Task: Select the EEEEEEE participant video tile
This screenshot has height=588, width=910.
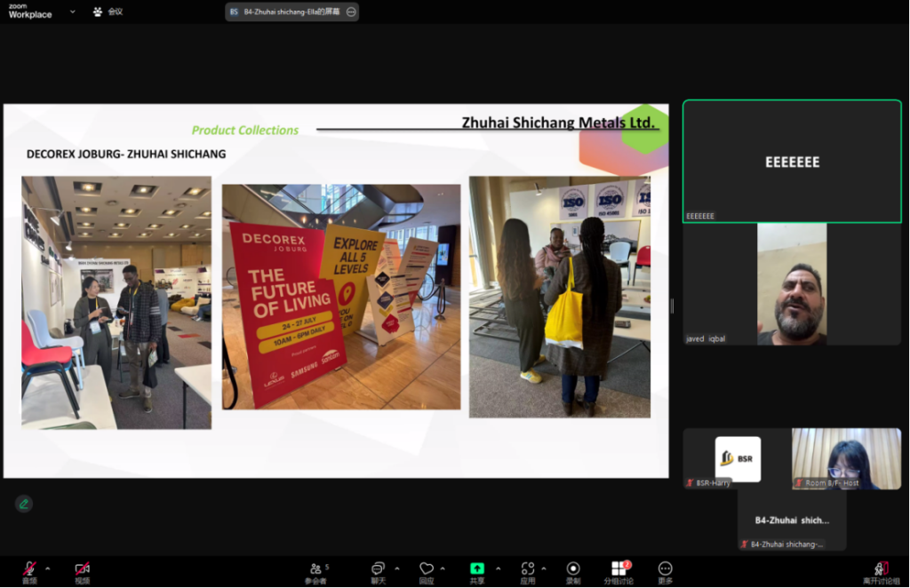Action: point(792,161)
